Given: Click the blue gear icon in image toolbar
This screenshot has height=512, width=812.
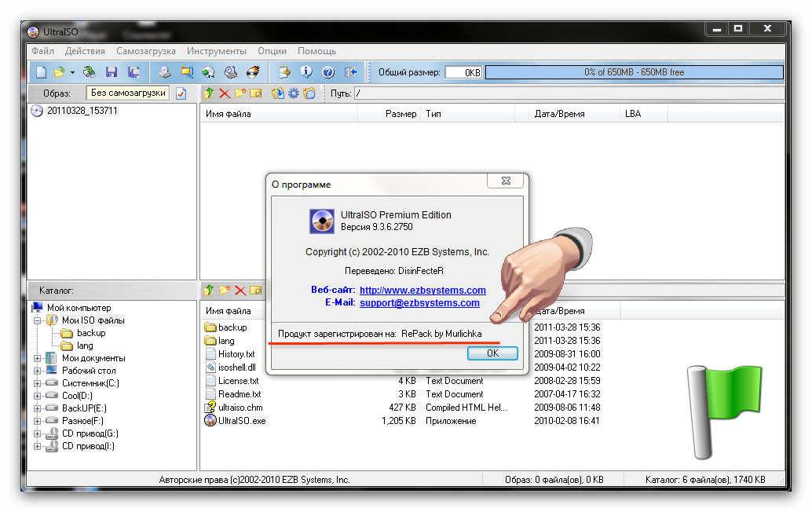Looking at the screenshot, I should [x=294, y=93].
